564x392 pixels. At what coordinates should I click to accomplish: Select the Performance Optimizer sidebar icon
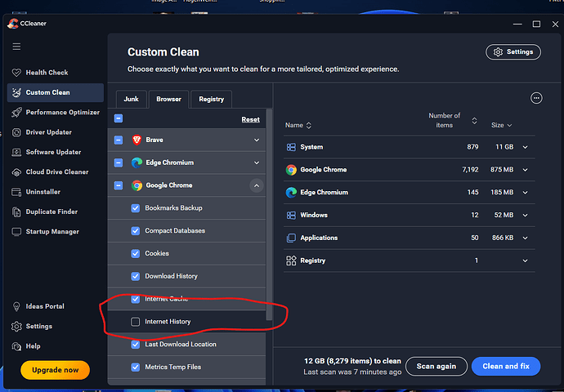(16, 113)
